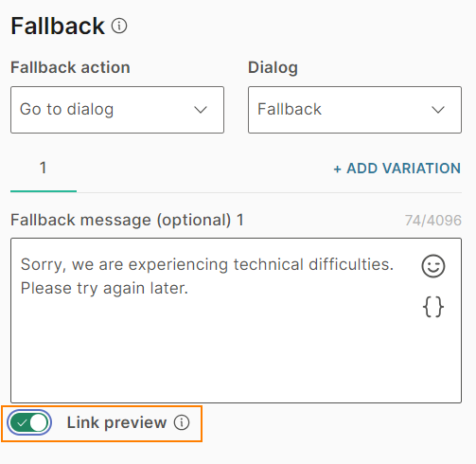Viewport: 476px width, 464px height.
Task: Switch to variation tab 1
Action: tap(44, 169)
